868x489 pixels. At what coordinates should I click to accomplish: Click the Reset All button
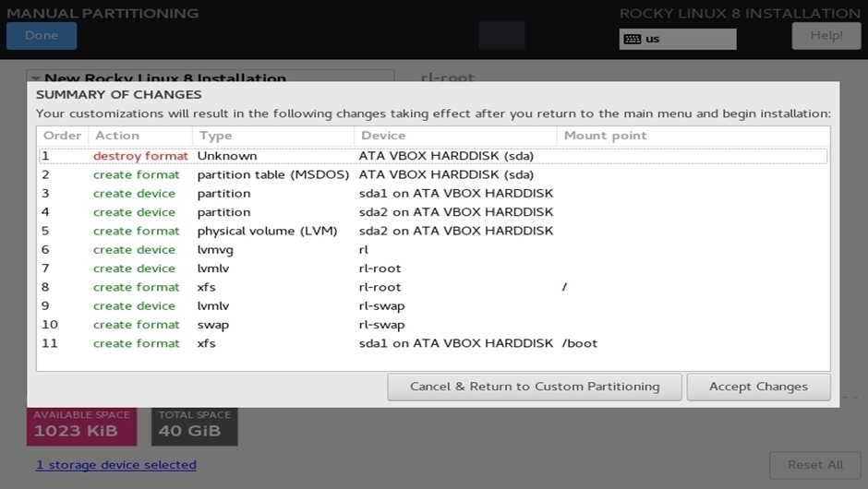point(815,465)
